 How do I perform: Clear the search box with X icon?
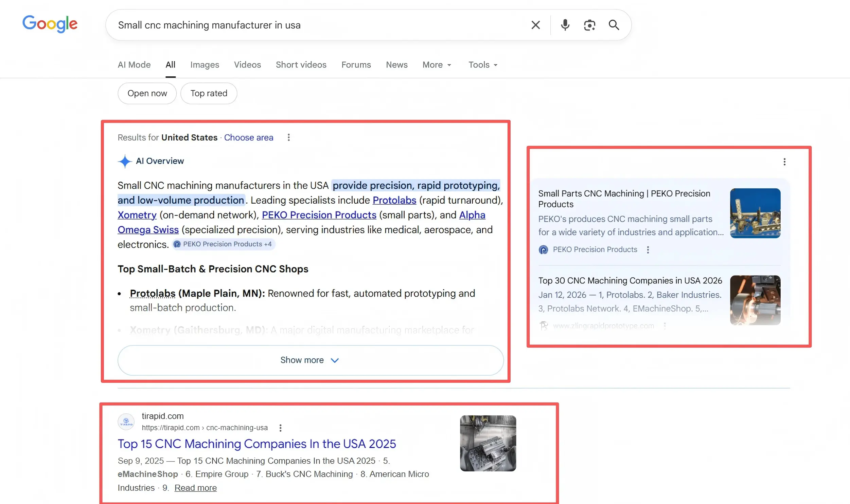pyautogui.click(x=536, y=25)
